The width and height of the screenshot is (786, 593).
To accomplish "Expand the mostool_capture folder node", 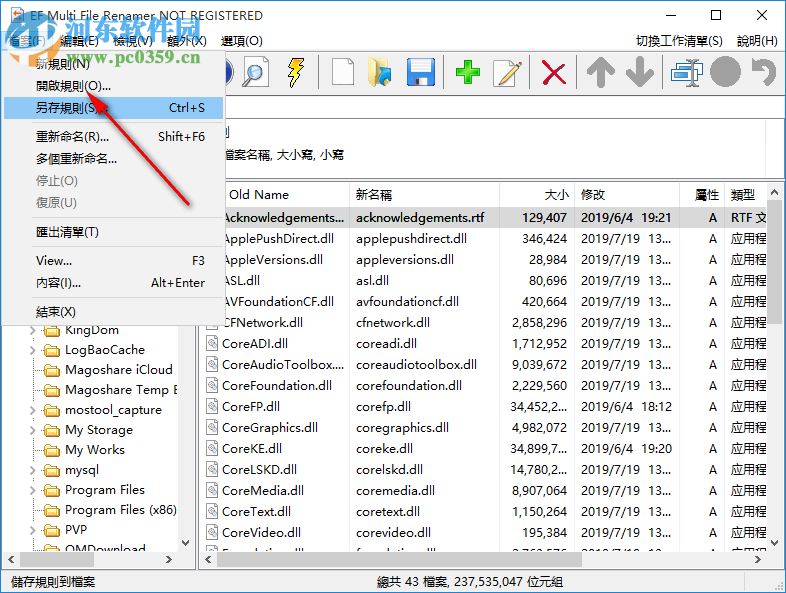I will [33, 410].
